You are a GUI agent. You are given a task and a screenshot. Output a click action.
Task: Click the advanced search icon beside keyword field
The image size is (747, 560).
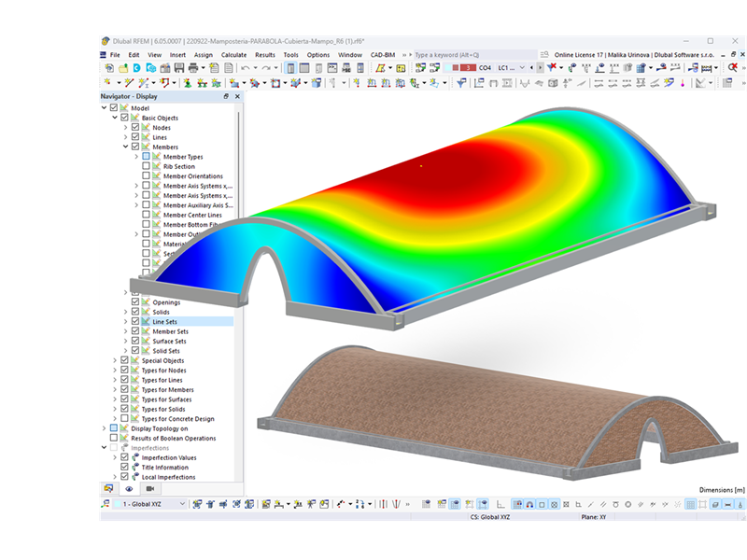click(x=544, y=55)
